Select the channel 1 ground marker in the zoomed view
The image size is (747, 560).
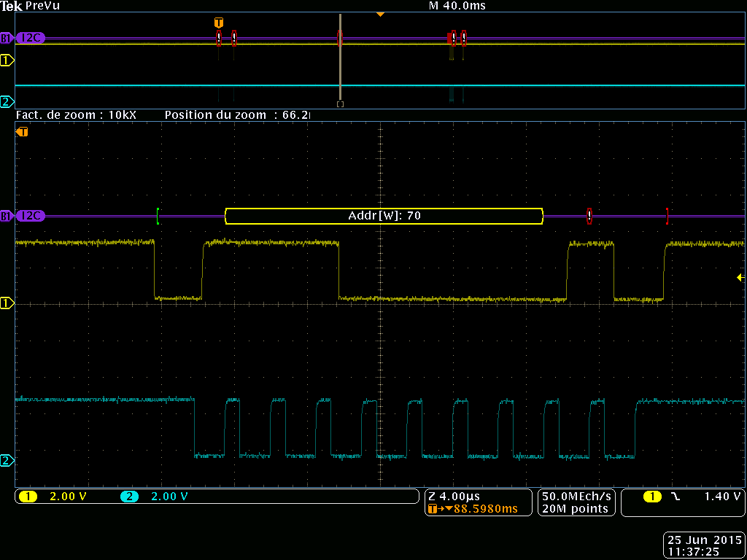[x=7, y=303]
